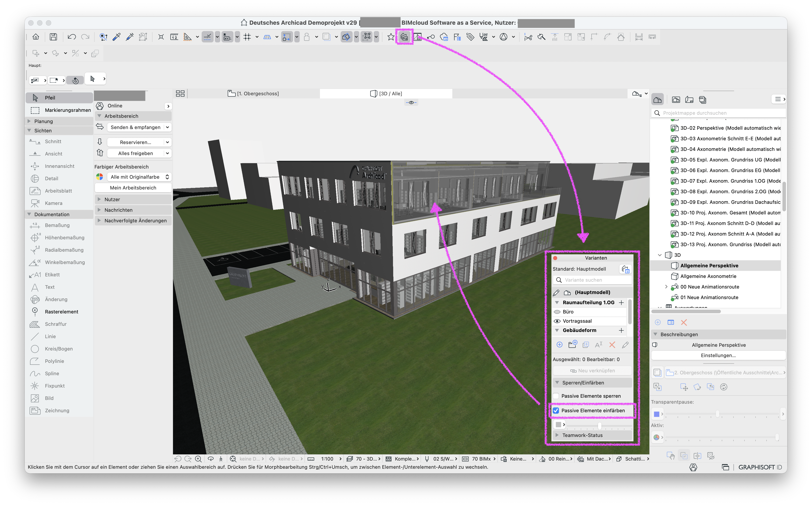
Task: Select Allgemeine Axonometrie in Navigator
Action: [x=708, y=276]
